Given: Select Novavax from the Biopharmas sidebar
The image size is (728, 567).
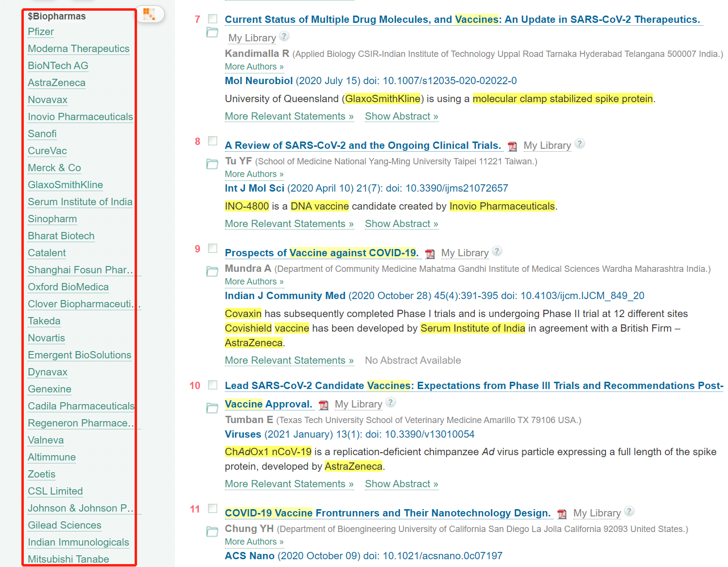Looking at the screenshot, I should [48, 100].
